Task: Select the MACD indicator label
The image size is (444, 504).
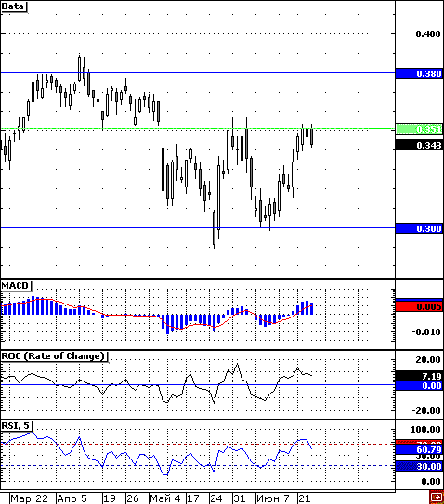Action: 16,286
